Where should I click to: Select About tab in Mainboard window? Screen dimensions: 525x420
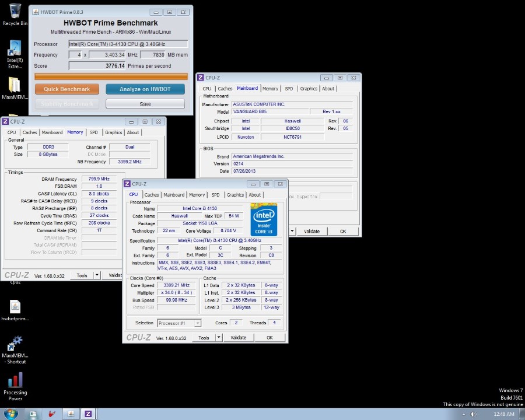click(x=328, y=89)
